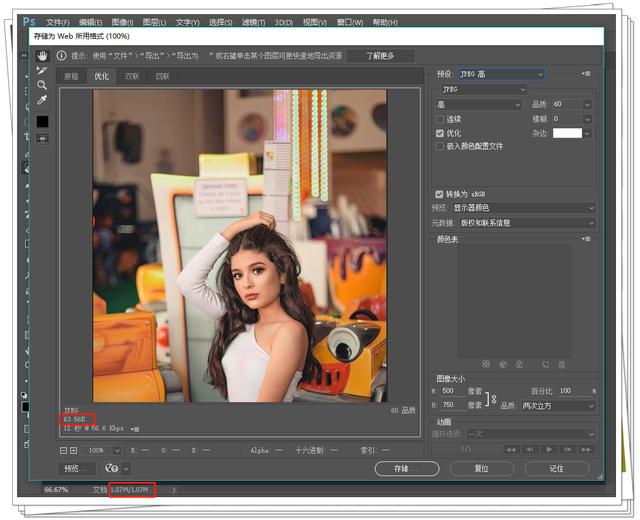This screenshot has height=520, width=640.
Task: Uncheck the 优化 (optimized) checkbox
Action: click(440, 132)
